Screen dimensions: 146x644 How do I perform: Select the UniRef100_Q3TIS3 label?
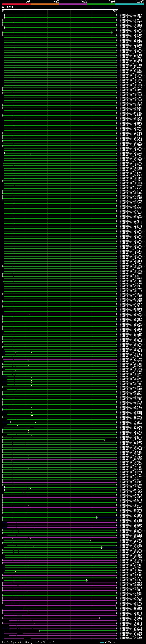click(x=131, y=63)
